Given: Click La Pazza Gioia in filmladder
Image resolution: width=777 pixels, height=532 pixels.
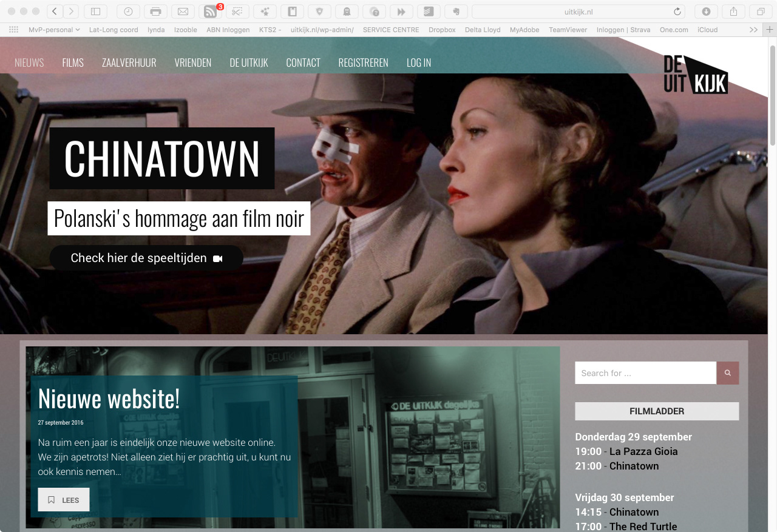Looking at the screenshot, I should [x=643, y=451].
